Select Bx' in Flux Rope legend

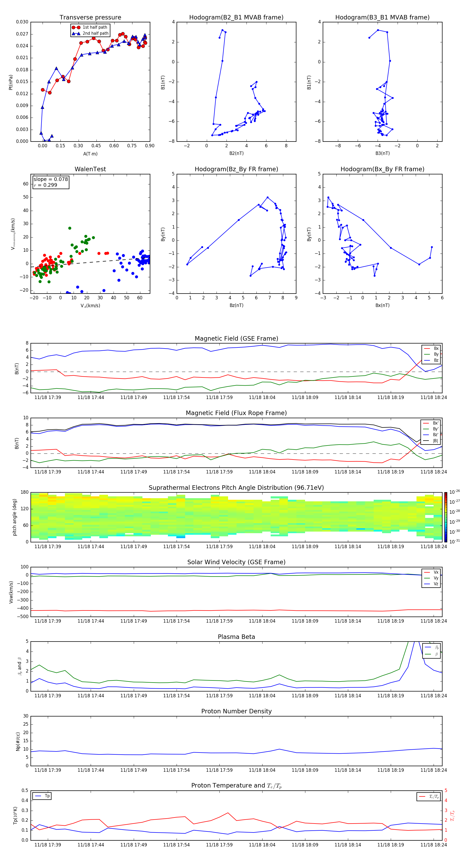431,423
